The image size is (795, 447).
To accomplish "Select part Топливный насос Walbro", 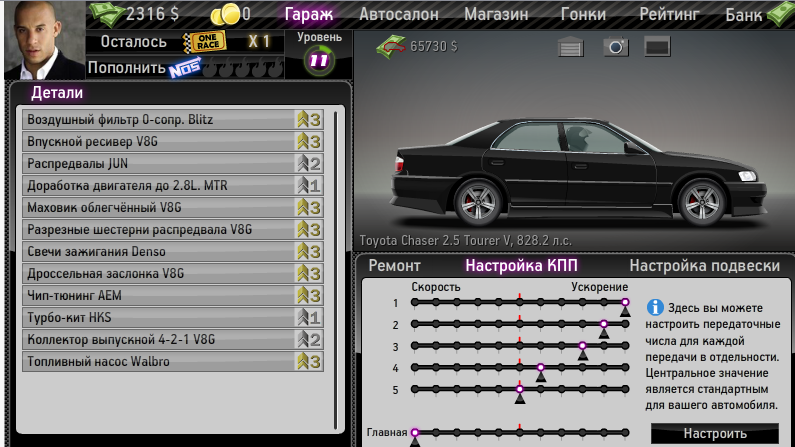I will 173,362.
